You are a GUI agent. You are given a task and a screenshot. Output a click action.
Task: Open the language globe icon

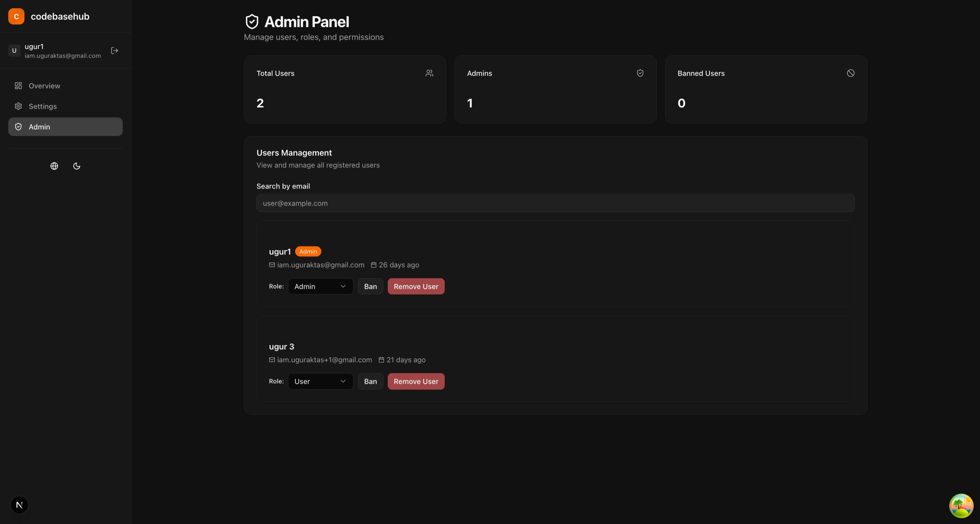coord(54,166)
